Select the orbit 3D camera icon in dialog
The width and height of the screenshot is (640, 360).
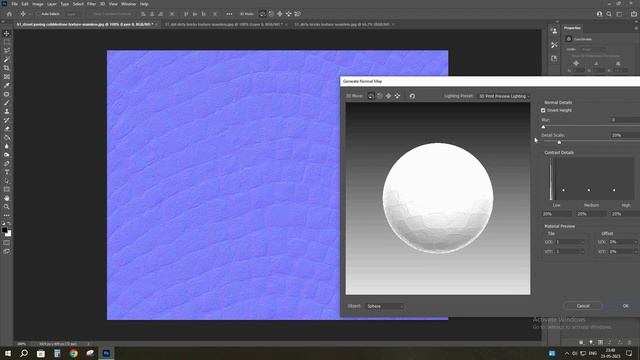click(x=371, y=96)
